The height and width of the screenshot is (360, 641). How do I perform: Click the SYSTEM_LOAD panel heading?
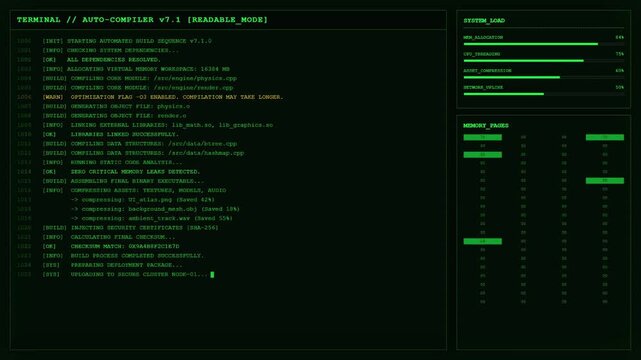pos(484,20)
